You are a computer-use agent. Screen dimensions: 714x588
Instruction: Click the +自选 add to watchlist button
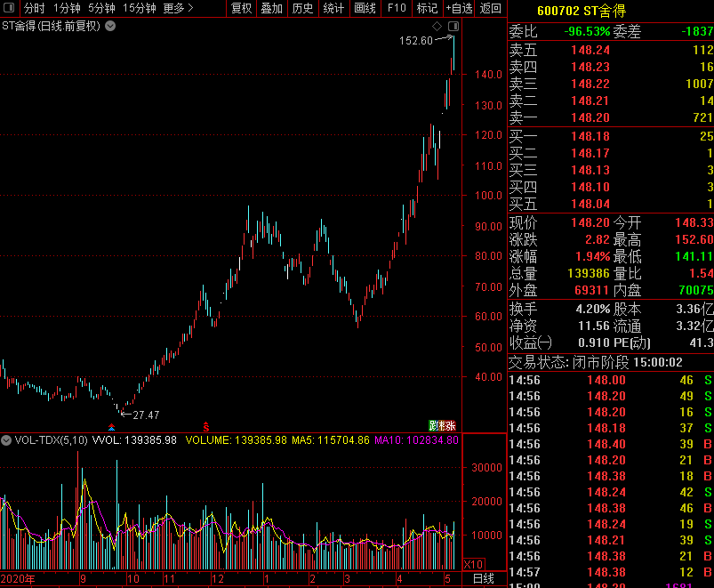coord(459,8)
